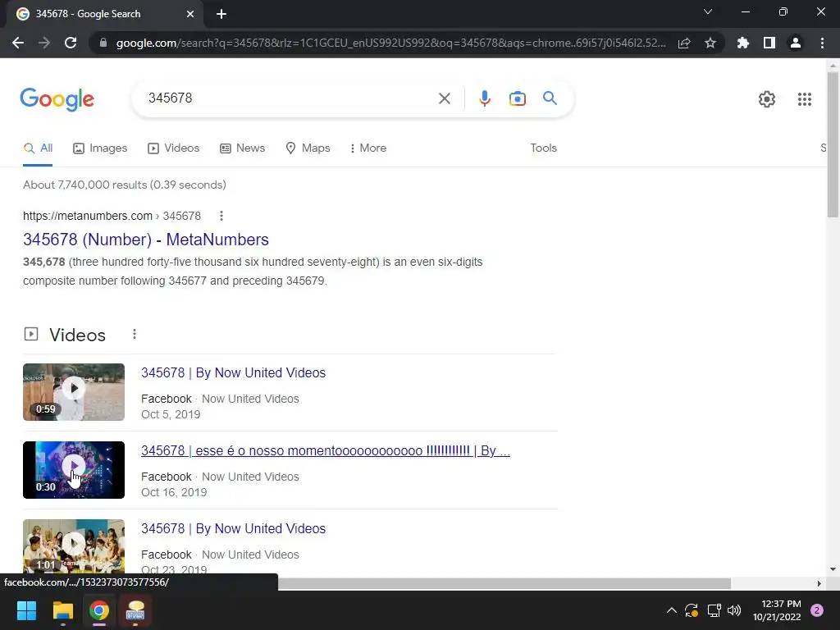Switch to News results tab
This screenshot has height=630, width=840.
pyautogui.click(x=243, y=148)
